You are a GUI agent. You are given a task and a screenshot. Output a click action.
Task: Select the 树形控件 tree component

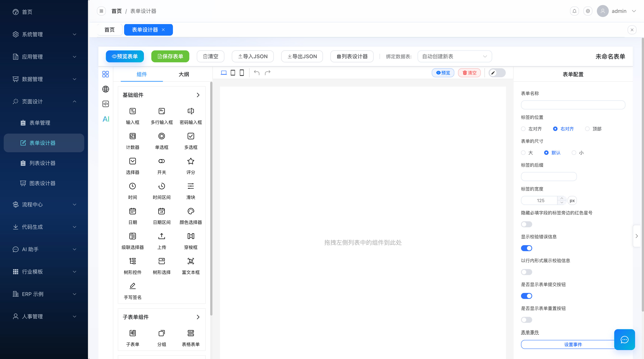[x=132, y=266]
